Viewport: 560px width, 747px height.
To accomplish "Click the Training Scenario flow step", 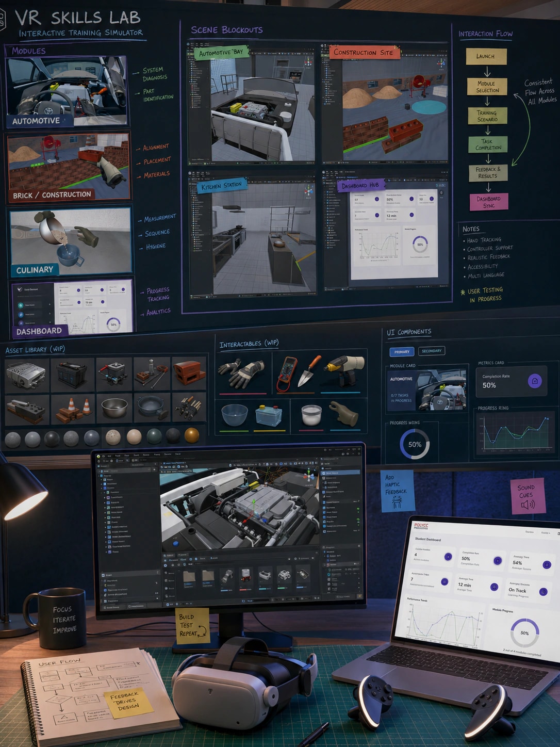I will point(487,116).
